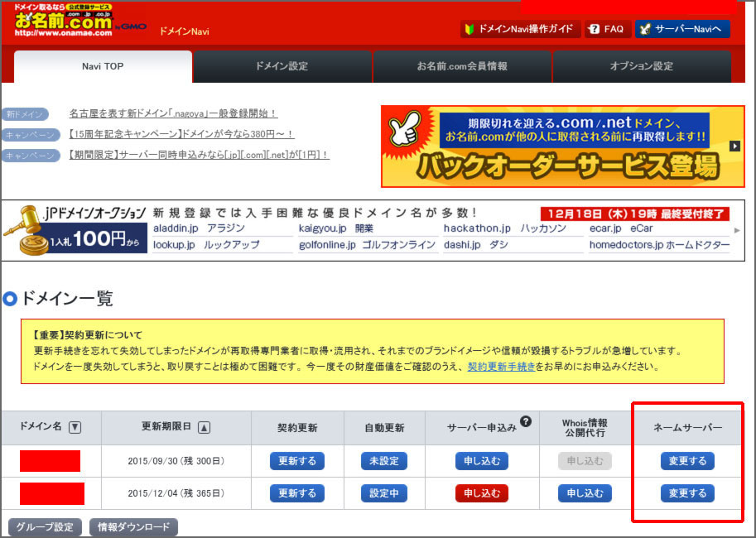This screenshot has width=756, height=538.
Task: Open グループ設定 button
Action: coord(45,527)
